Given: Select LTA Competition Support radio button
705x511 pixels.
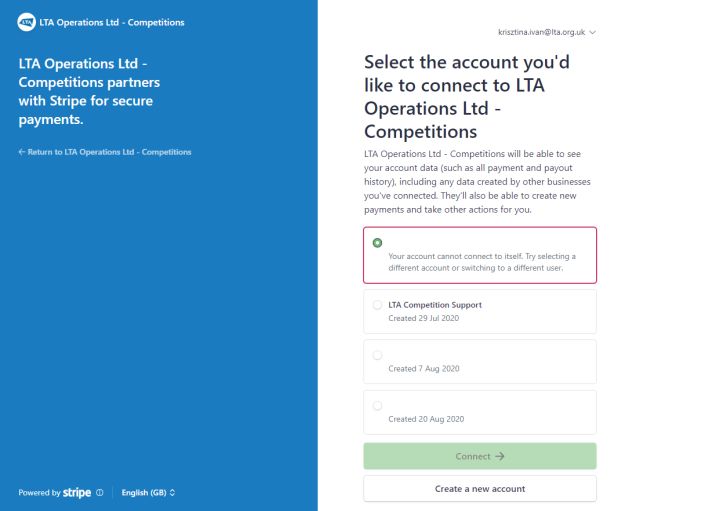Looking at the screenshot, I should (x=377, y=305).
